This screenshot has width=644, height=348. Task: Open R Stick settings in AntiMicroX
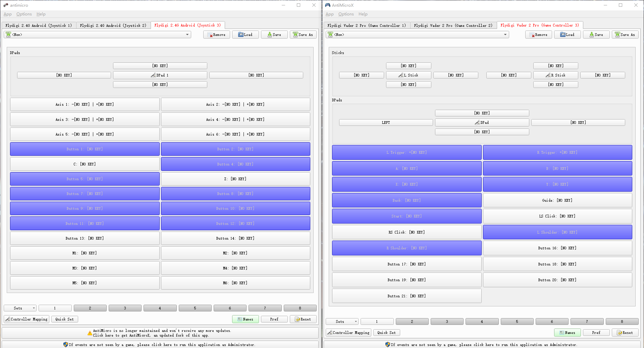(x=555, y=75)
